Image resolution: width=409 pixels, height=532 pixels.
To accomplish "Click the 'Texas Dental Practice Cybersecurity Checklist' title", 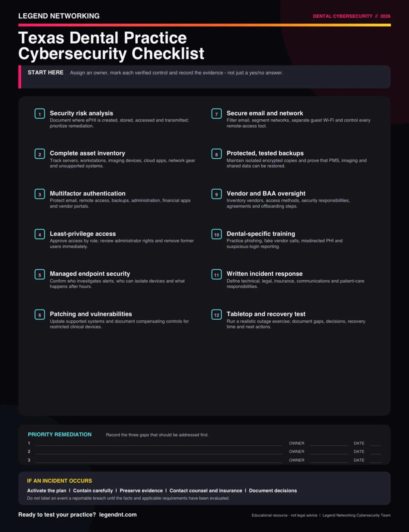I will tap(111, 46).
